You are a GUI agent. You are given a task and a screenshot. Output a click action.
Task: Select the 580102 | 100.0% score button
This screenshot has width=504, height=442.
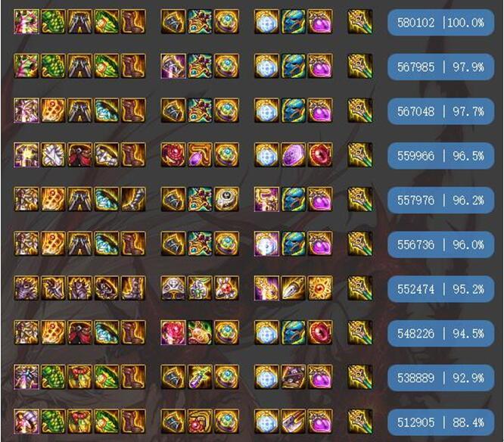tap(440, 23)
